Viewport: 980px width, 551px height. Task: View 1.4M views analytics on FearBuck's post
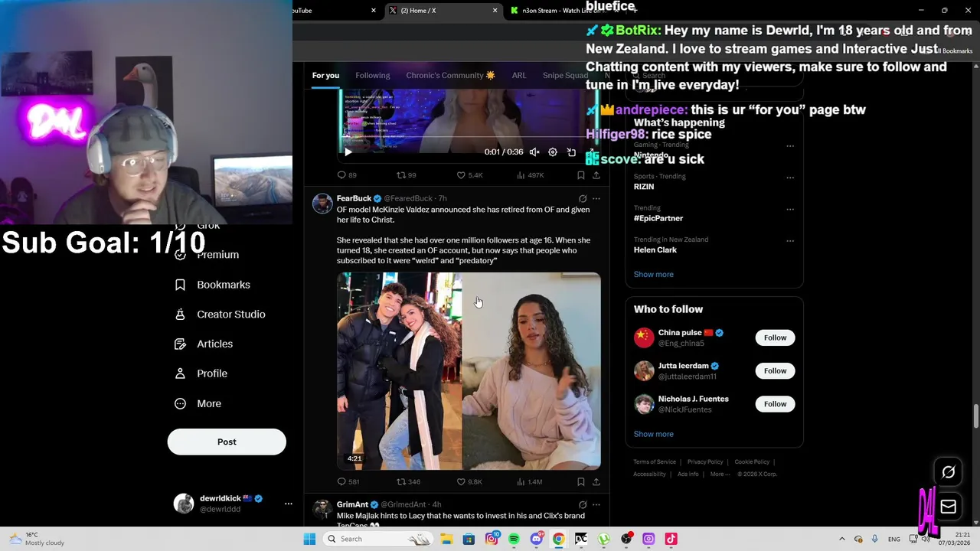pyautogui.click(x=530, y=481)
